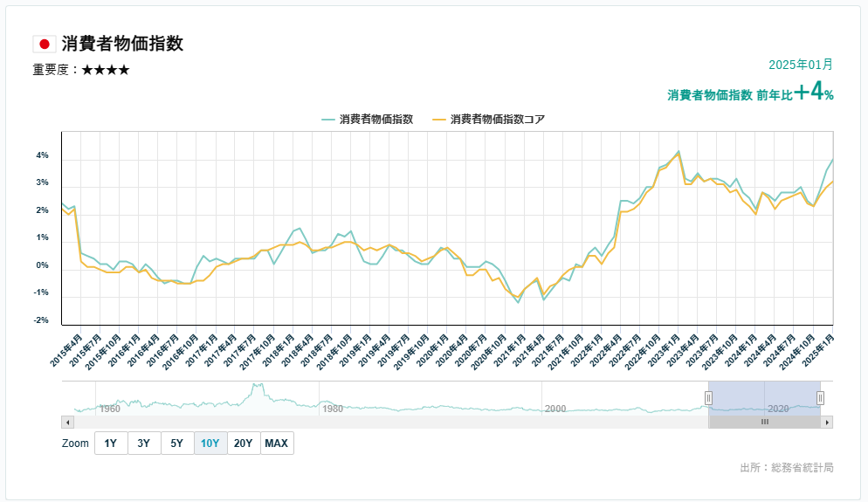The width and height of the screenshot is (868, 502).
Task: Click the 2025年01月 date label
Action: [x=801, y=65]
